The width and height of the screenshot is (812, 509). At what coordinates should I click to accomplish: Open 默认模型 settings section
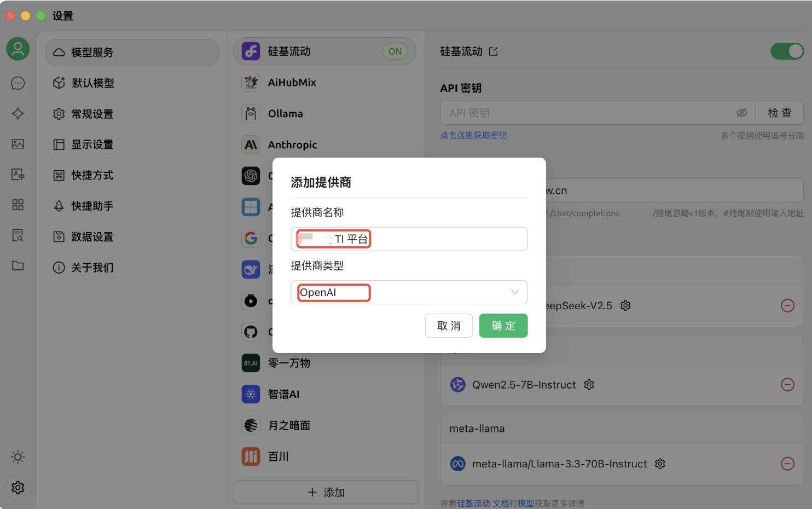(132, 83)
